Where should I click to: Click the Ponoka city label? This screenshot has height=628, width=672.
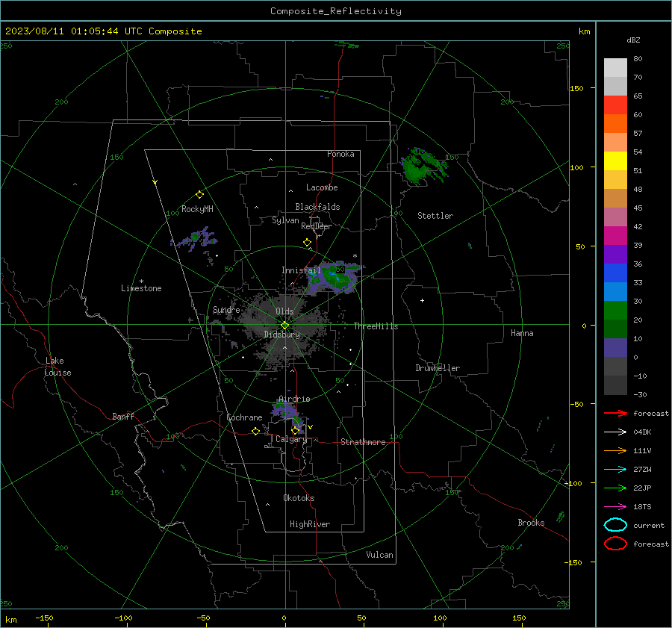tap(340, 154)
